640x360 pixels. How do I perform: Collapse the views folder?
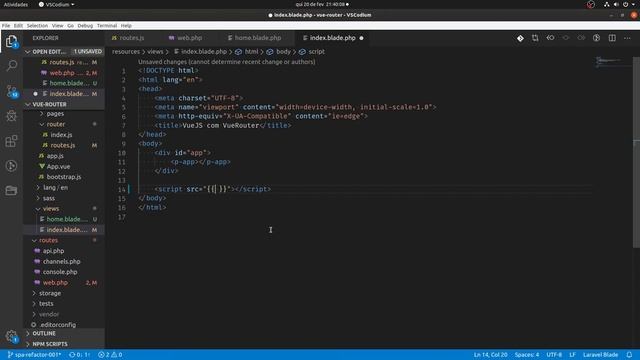(x=51, y=209)
